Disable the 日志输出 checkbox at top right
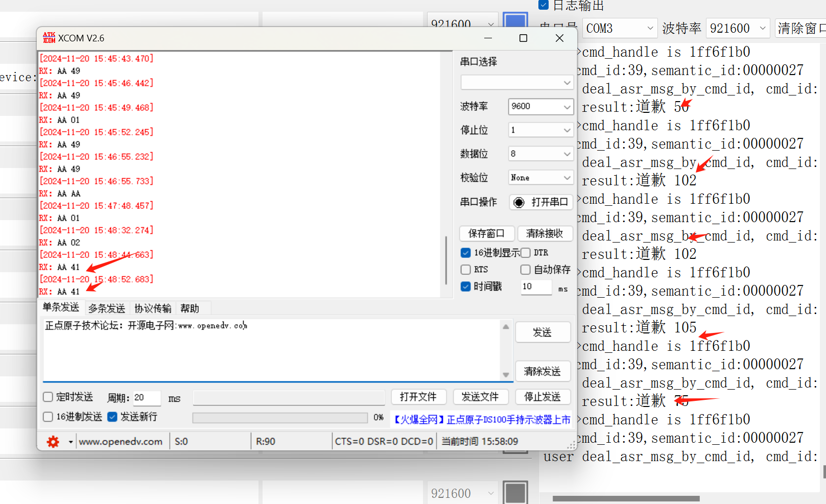Image resolution: width=826 pixels, height=504 pixels. 543,5
